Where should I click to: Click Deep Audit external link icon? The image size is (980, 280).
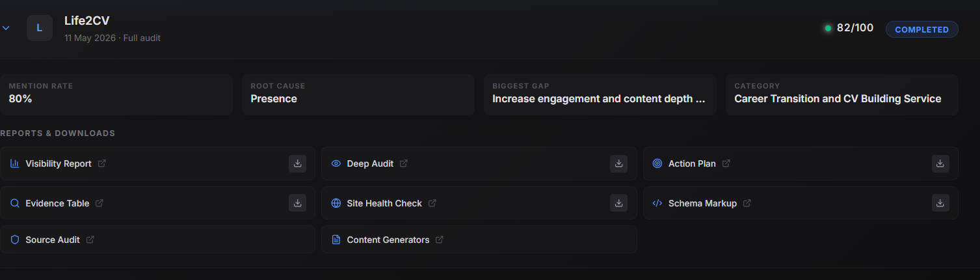click(404, 163)
